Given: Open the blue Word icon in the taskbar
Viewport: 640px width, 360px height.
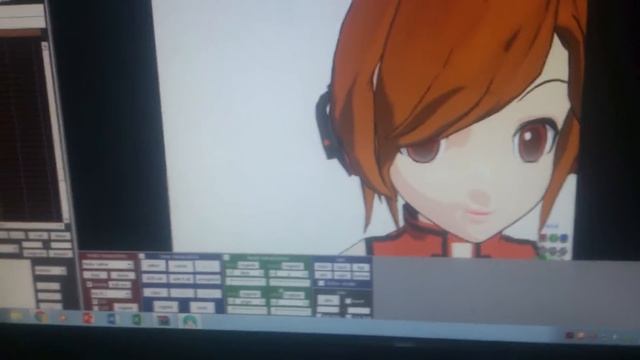Looking at the screenshot, I should [112, 319].
